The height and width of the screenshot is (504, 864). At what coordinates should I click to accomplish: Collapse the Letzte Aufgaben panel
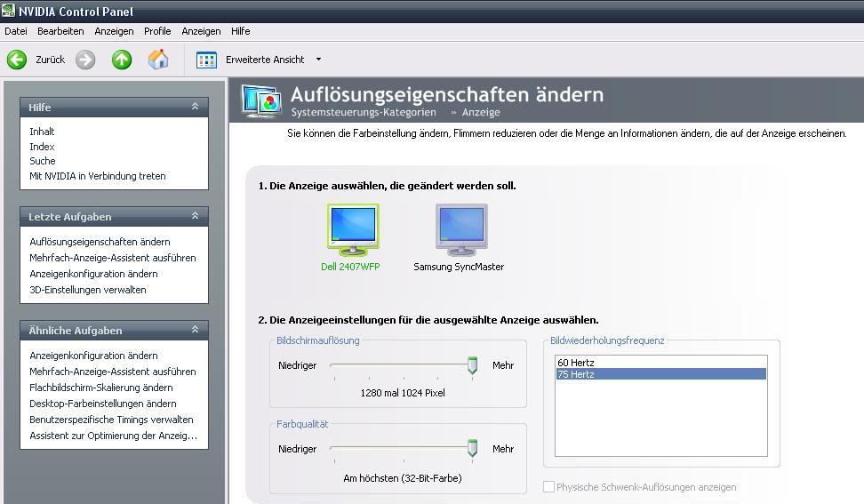click(195, 216)
